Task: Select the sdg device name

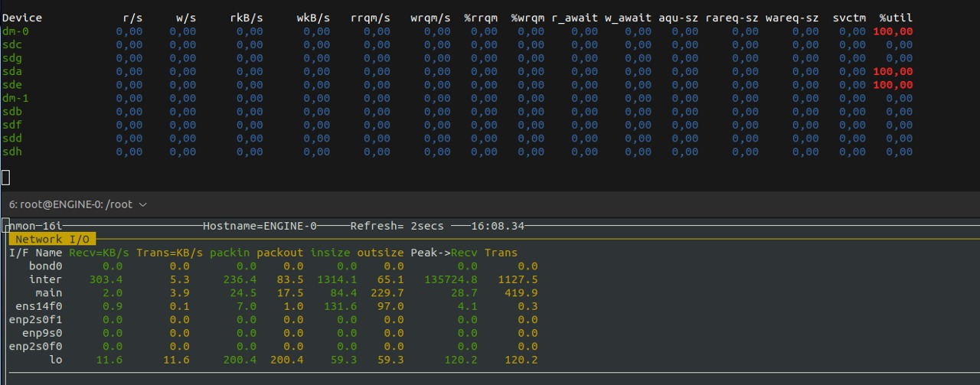Action: 12,58
